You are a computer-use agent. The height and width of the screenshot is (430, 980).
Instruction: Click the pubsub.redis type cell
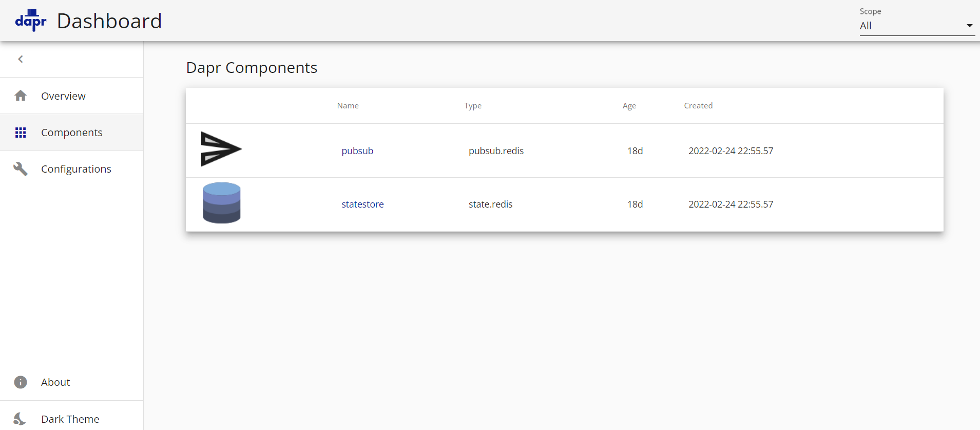point(496,151)
